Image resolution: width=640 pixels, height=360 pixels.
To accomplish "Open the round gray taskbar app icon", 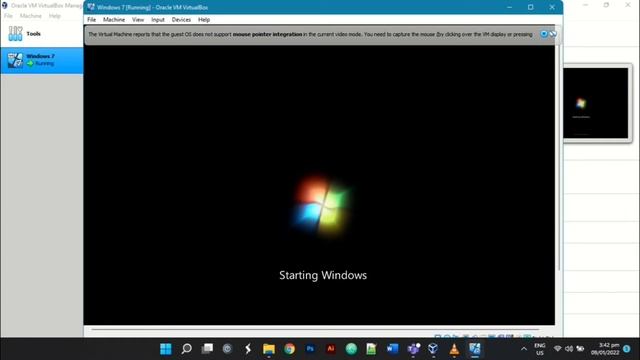I will (227, 349).
